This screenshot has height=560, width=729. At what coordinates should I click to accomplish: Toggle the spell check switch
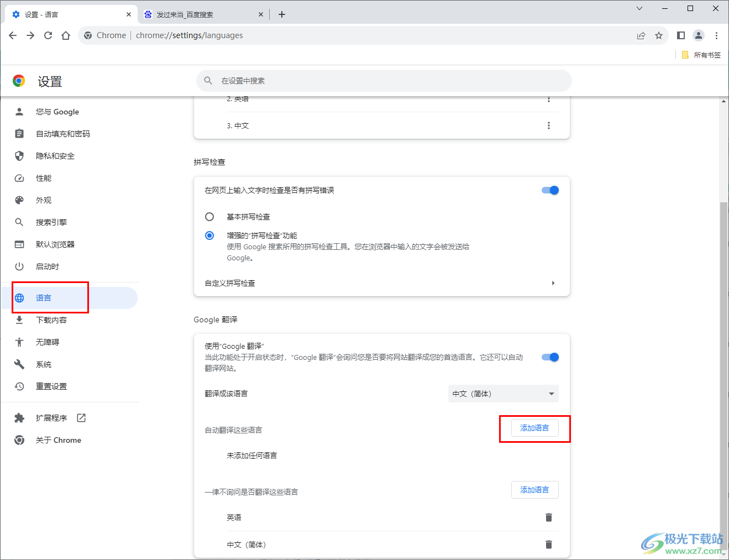pyautogui.click(x=550, y=190)
